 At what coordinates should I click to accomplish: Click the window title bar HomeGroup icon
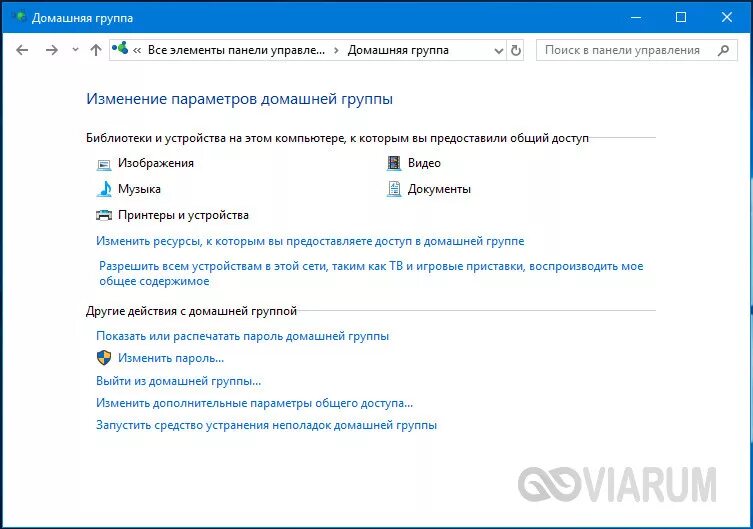pos(19,17)
